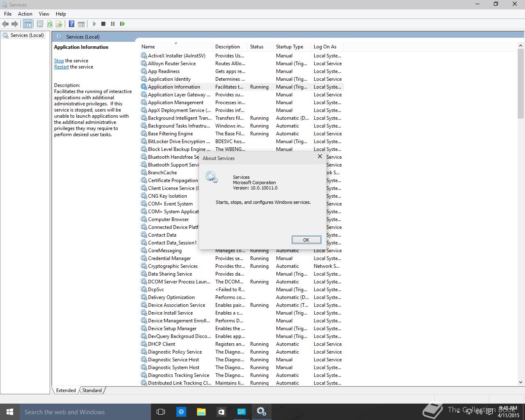Open Task View from the taskbar
Image resolution: width=525 pixels, height=420 pixels.
pyautogui.click(x=161, y=412)
